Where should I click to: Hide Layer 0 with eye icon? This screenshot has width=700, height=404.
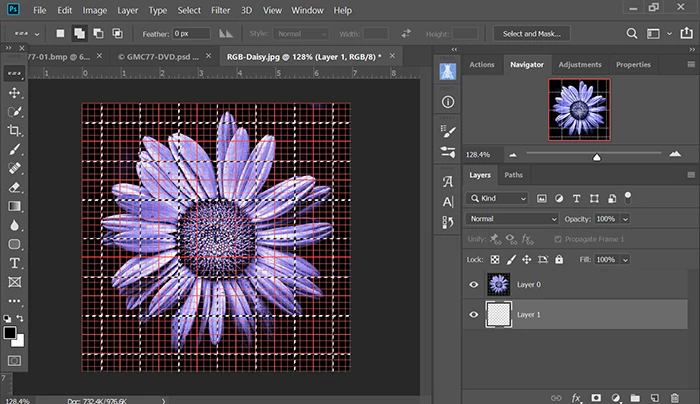click(x=474, y=285)
